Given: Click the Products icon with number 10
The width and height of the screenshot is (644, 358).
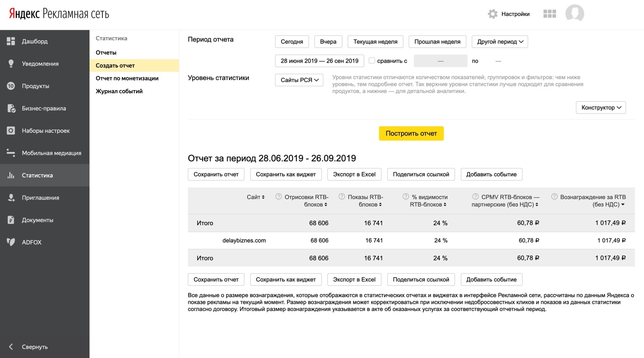Looking at the screenshot, I should pos(11,86).
